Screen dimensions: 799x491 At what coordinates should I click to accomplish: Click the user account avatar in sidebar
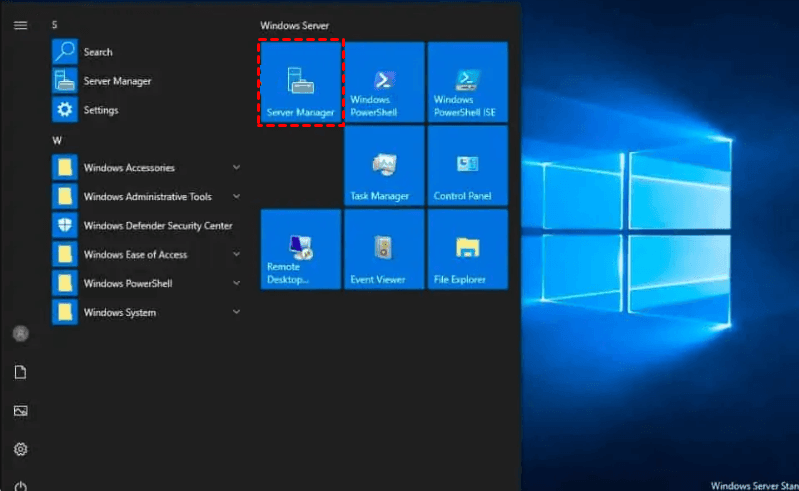pos(20,334)
